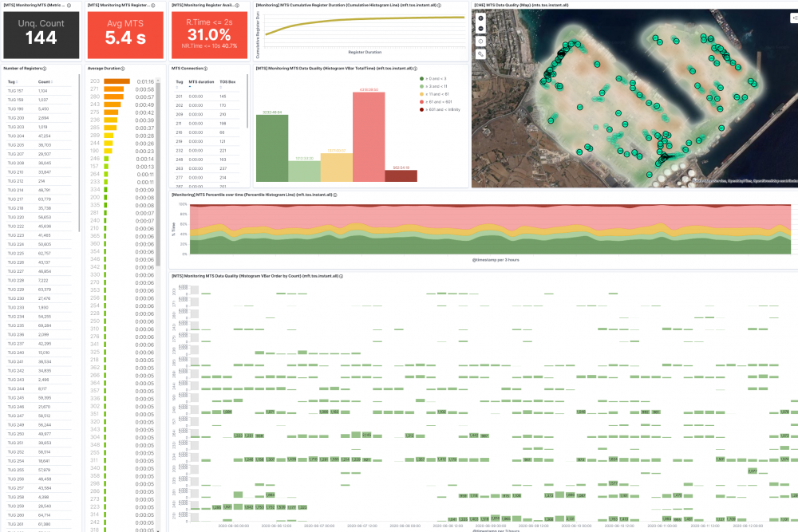Sort MTS Connection by TOS Box column

227,81
